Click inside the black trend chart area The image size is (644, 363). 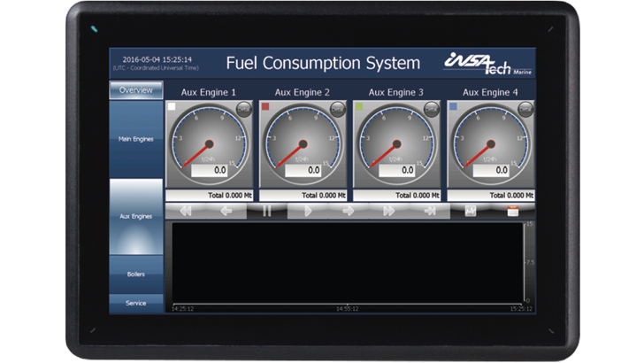(x=348, y=263)
